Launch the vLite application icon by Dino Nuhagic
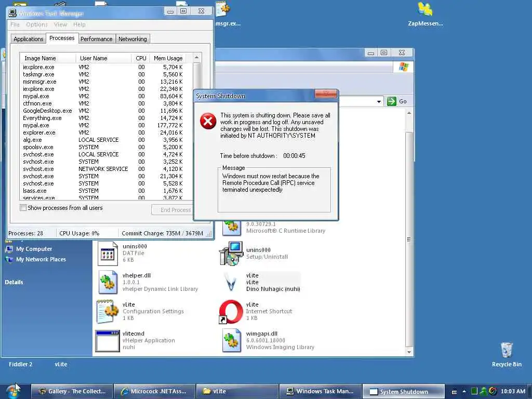Viewport: 532px width, 399px height. (231, 282)
